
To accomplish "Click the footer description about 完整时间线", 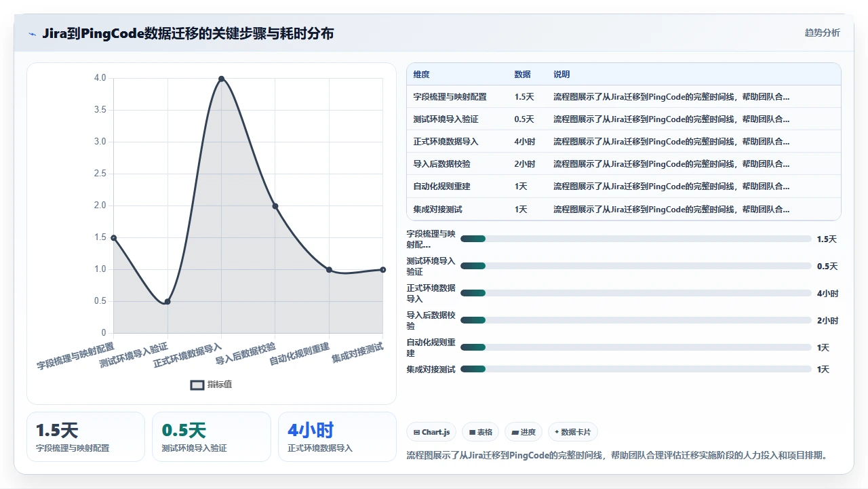I will click(x=616, y=455).
